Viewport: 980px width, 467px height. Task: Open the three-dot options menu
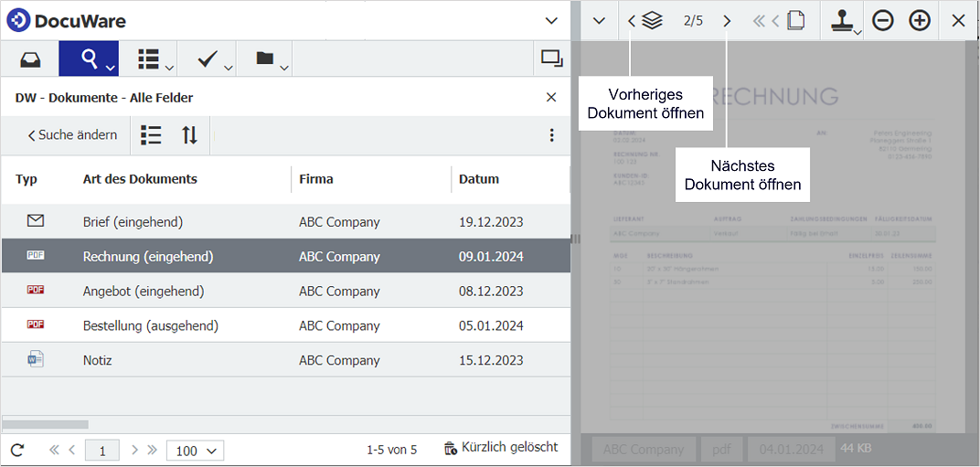(x=551, y=135)
